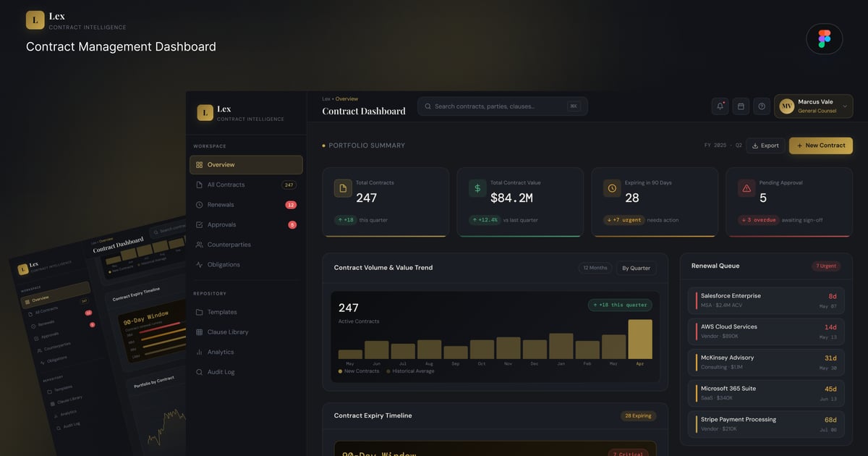Click the Templates folder icon
868x456 pixels.
200,312
